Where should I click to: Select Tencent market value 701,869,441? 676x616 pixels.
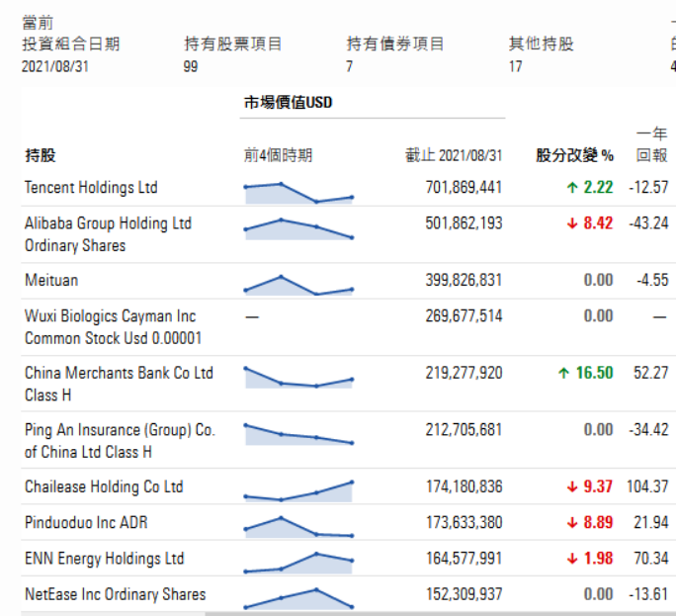pyautogui.click(x=464, y=188)
